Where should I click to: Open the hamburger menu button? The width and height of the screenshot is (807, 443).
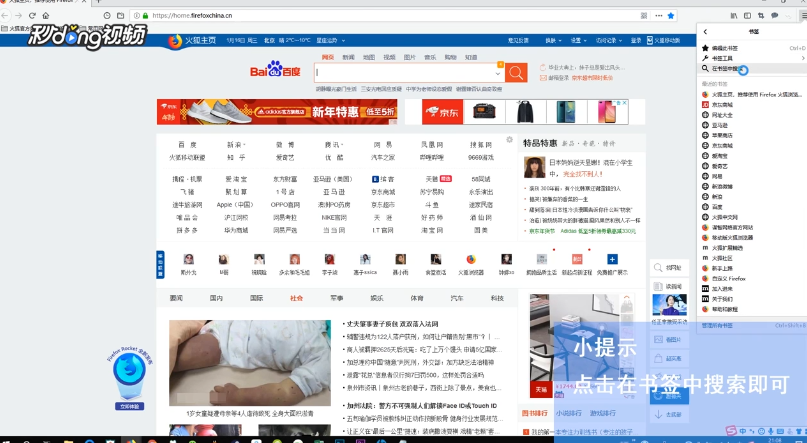pyautogui.click(x=803, y=15)
